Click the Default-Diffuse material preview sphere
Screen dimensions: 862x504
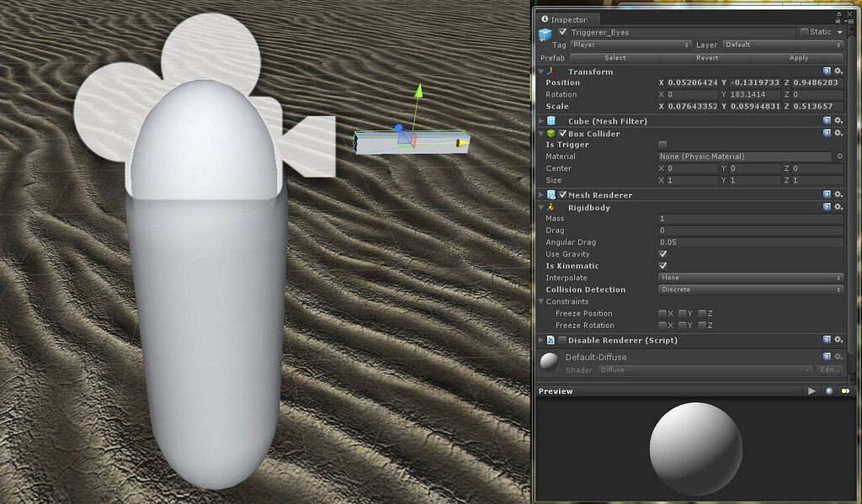[551, 362]
